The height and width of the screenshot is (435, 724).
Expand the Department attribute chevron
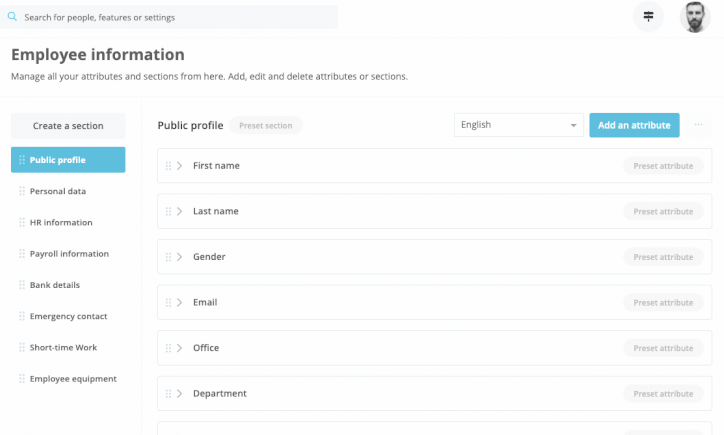[180, 393]
